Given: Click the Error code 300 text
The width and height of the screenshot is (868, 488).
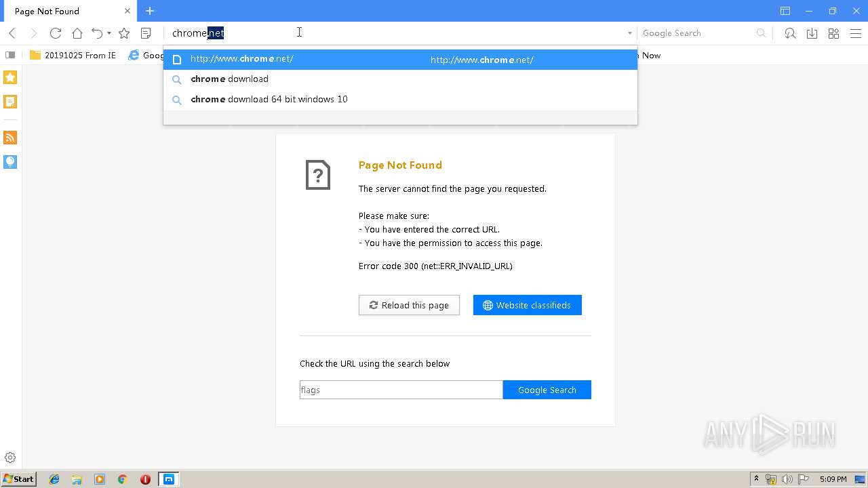Looking at the screenshot, I should tap(435, 266).
